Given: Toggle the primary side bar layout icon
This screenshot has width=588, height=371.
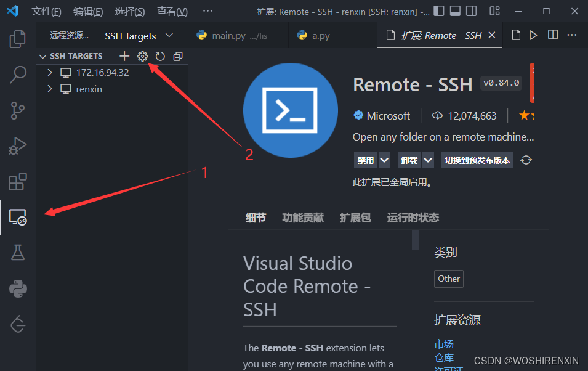Looking at the screenshot, I should coord(439,11).
